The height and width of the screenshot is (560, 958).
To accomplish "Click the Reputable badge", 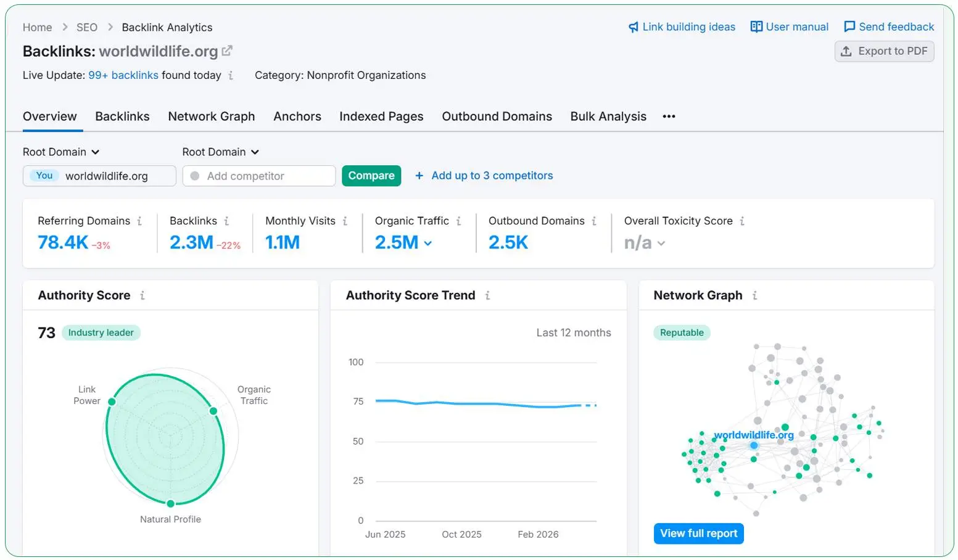I will pyautogui.click(x=682, y=332).
